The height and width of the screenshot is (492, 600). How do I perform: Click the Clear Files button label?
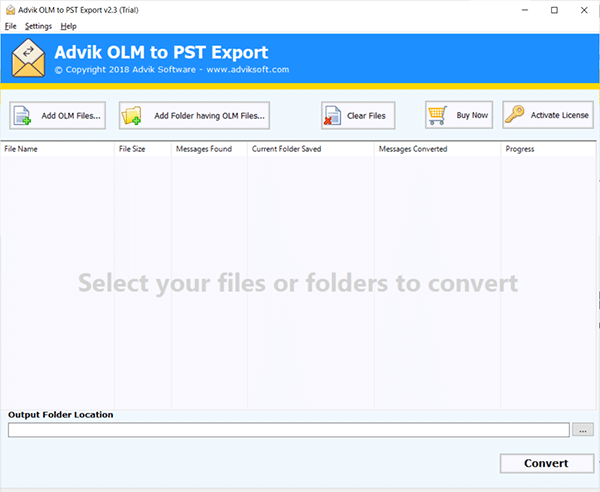(366, 116)
